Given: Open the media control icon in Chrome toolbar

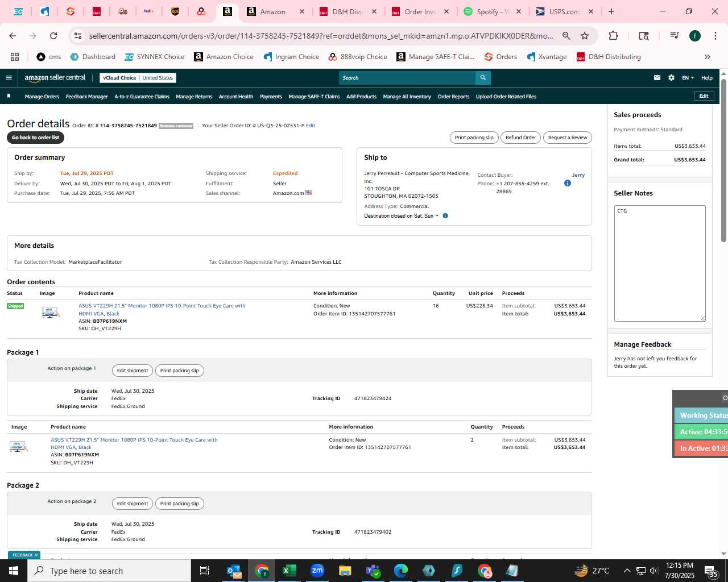Looking at the screenshot, I should 675,36.
